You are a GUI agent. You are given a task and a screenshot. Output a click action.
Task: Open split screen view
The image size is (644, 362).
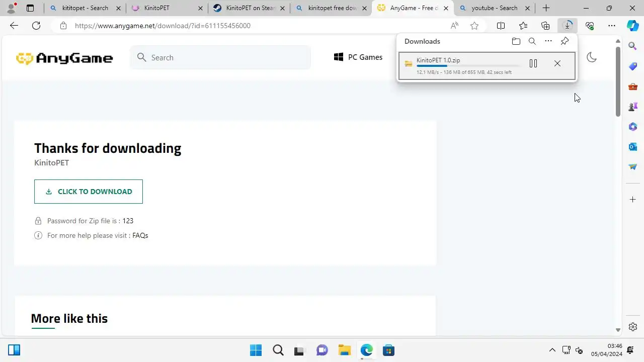tap(501, 26)
